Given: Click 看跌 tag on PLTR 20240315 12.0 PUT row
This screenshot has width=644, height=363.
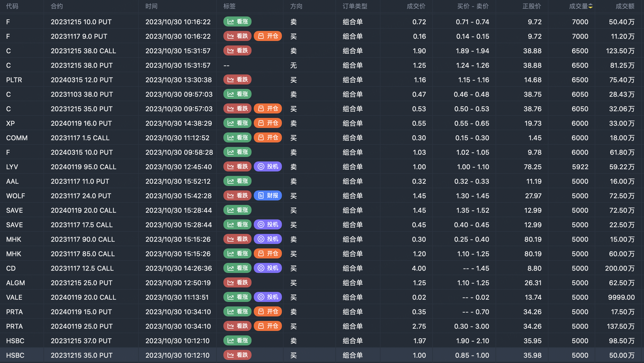Looking at the screenshot, I should pyautogui.click(x=237, y=80).
